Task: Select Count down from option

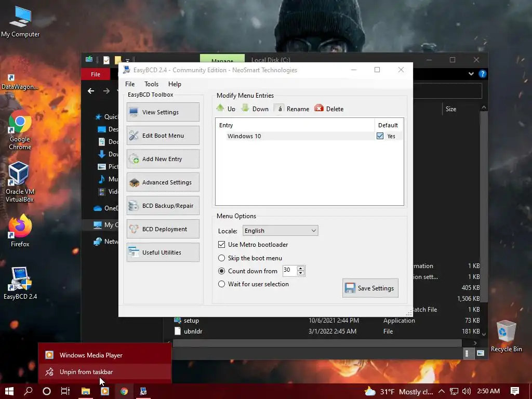Action: (221, 271)
